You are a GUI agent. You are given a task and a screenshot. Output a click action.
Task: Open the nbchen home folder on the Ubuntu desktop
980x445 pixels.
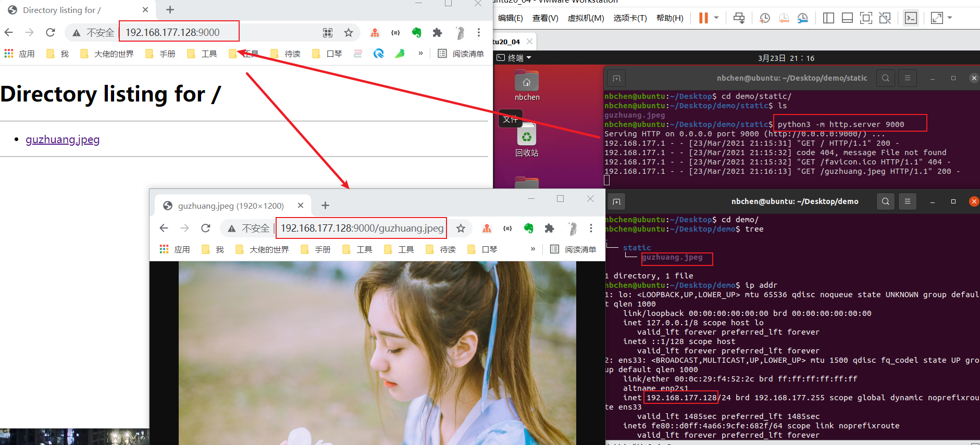click(527, 86)
